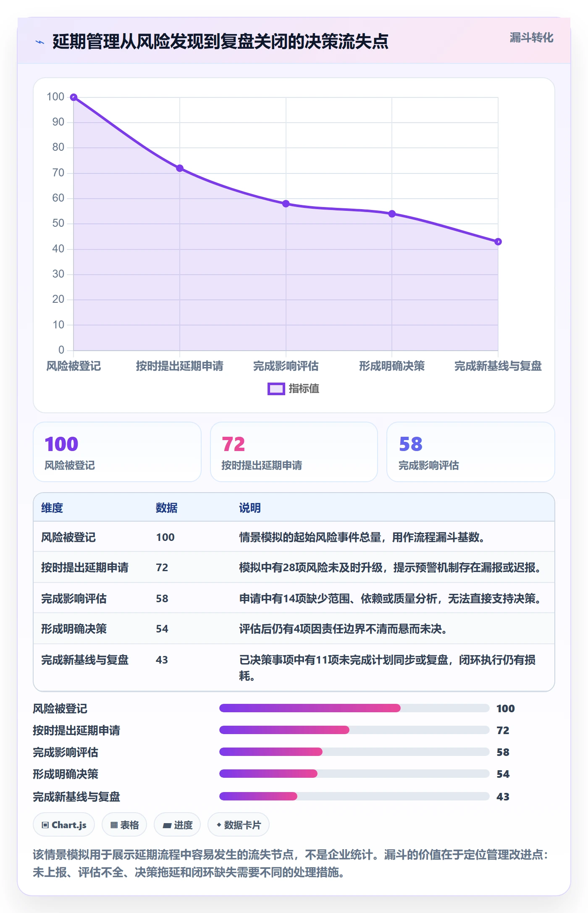
Task: Click the table value 54
Action: (x=162, y=629)
